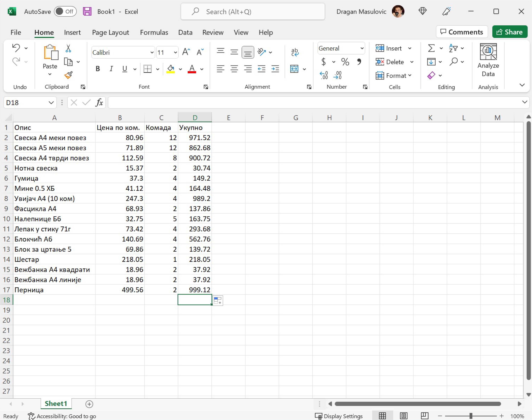Viewport: 532px width, 420px height.
Task: Click the Share button
Action: 509,32
